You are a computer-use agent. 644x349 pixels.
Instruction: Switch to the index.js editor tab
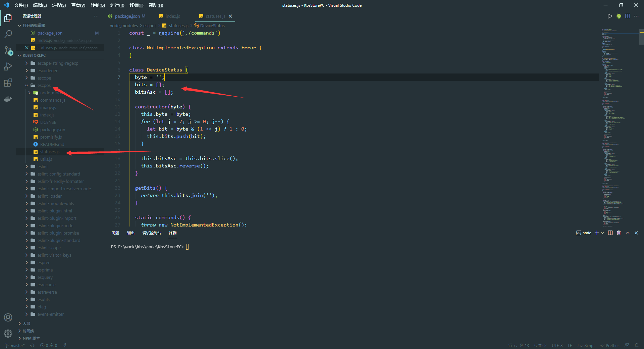(x=173, y=16)
